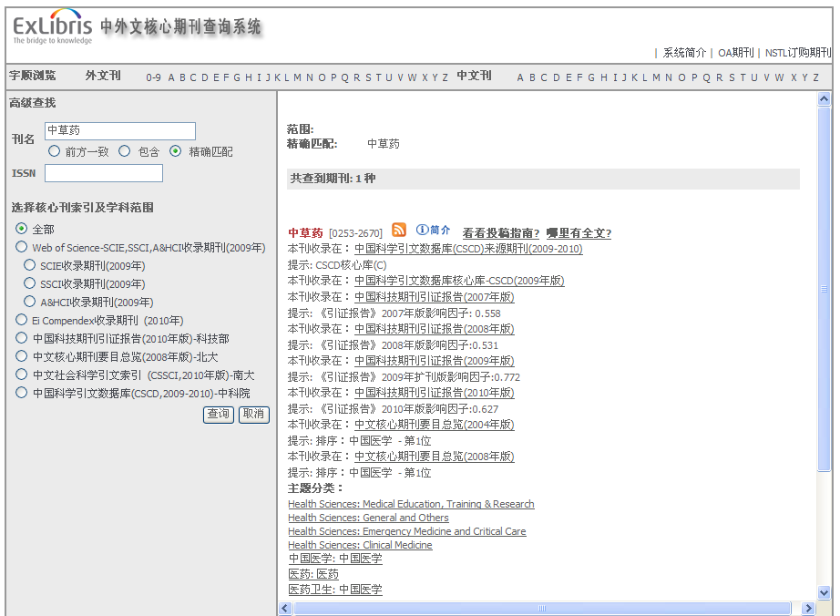Open the 医药卫生: 中国医学 subject link
The height and width of the screenshot is (616, 840).
[x=335, y=590]
